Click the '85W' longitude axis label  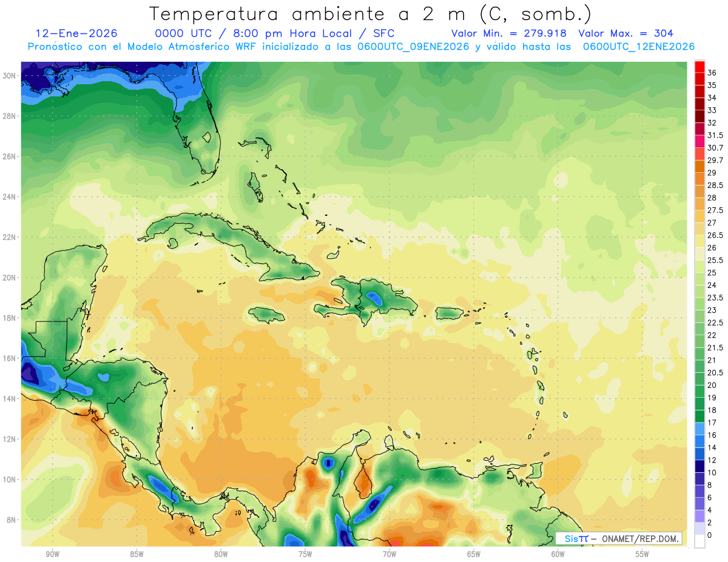pos(136,554)
